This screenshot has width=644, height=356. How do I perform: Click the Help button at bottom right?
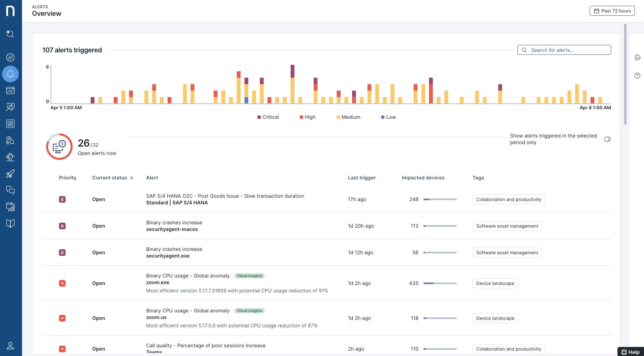coord(630,352)
